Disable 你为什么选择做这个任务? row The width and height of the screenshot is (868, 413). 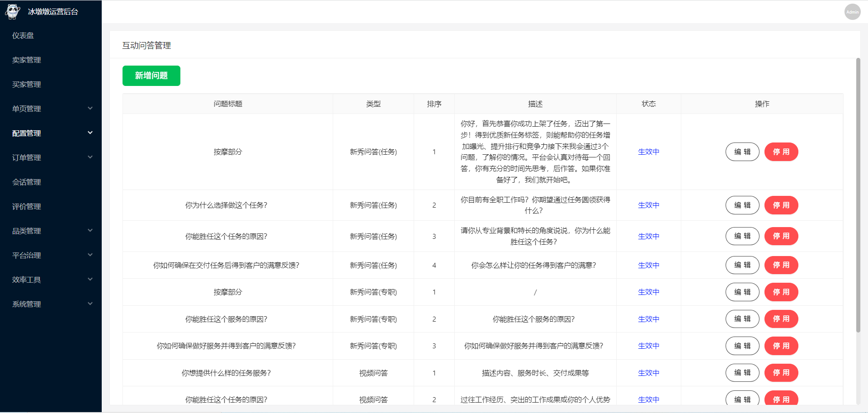click(781, 205)
